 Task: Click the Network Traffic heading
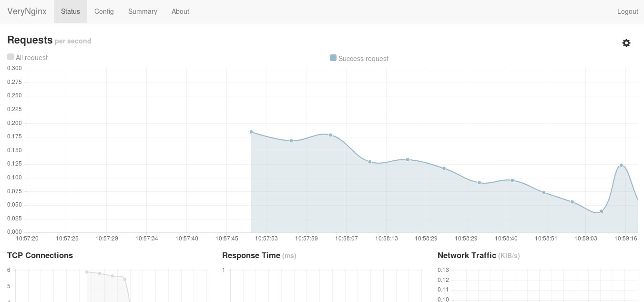tap(467, 255)
